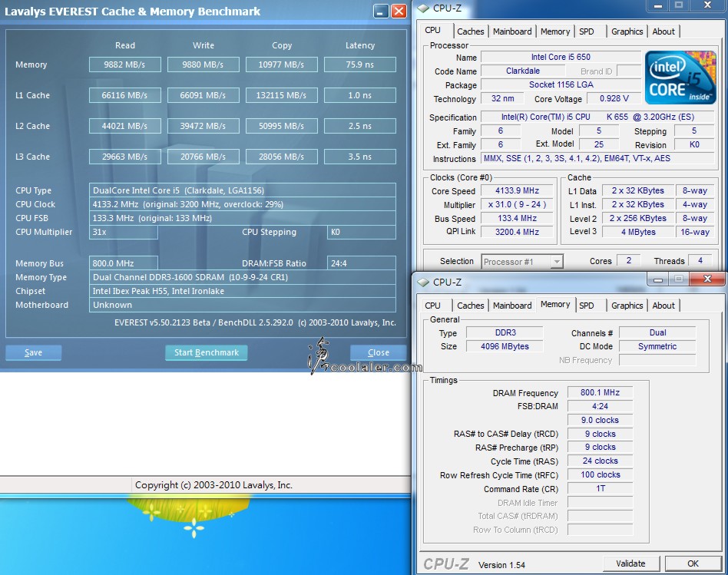Minimize the EVEREST benchmark window

coord(381,12)
